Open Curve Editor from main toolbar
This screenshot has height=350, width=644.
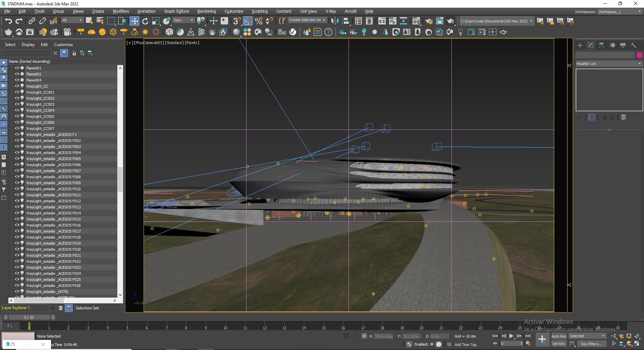click(393, 21)
